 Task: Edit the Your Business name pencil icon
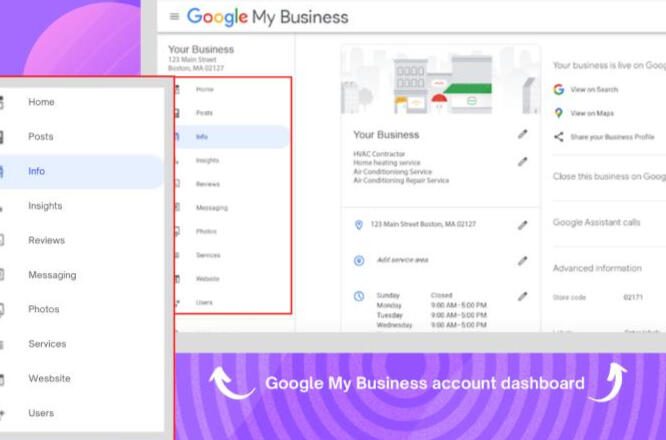[522, 134]
